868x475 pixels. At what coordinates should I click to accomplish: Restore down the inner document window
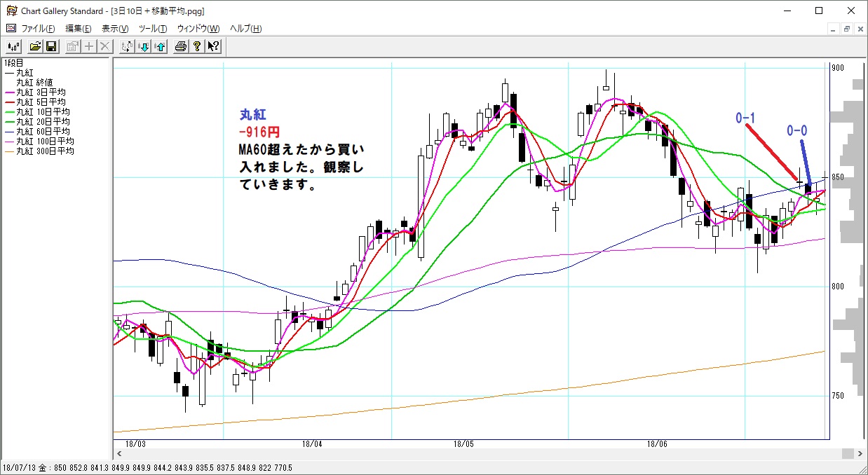pos(847,29)
